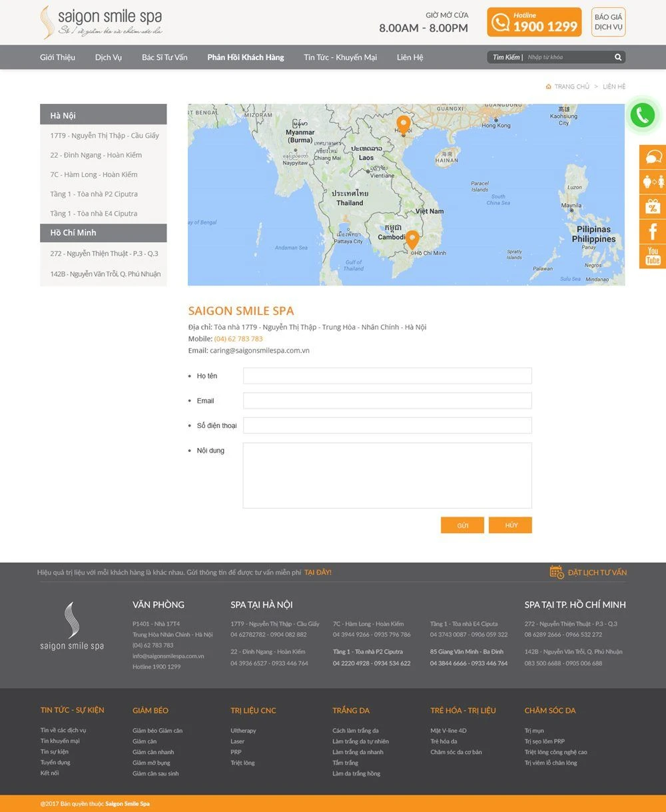Click the Saigon Smile Spa header logo
The height and width of the screenshot is (812, 666).
coord(101,22)
